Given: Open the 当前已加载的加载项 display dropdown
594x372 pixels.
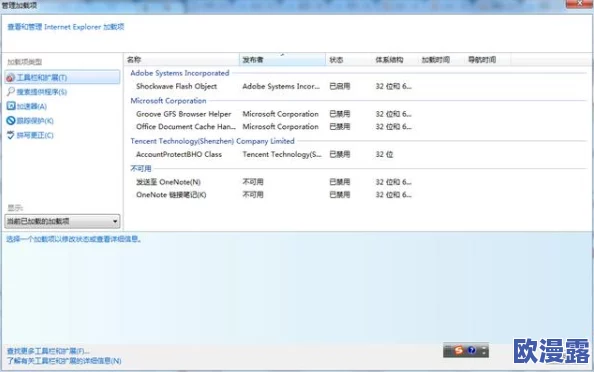Looking at the screenshot, I should click(63, 221).
